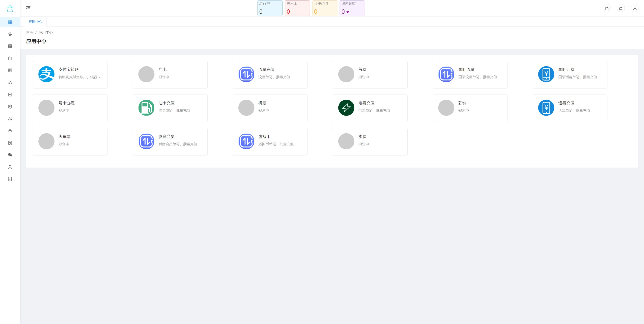
Task: Click the 电费充值 lightning bolt icon
Action: [346, 108]
